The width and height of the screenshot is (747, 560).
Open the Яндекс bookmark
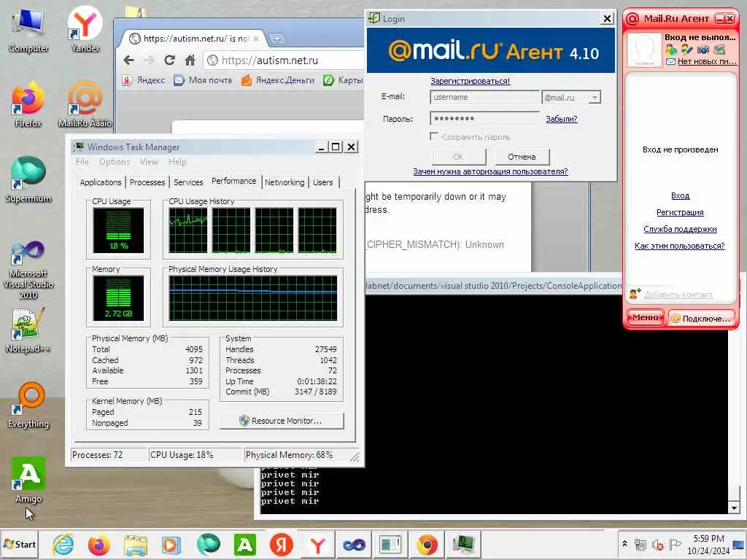point(144,80)
